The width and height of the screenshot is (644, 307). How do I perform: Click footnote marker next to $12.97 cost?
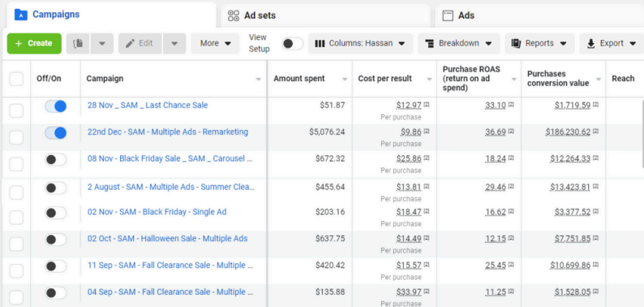point(427,105)
